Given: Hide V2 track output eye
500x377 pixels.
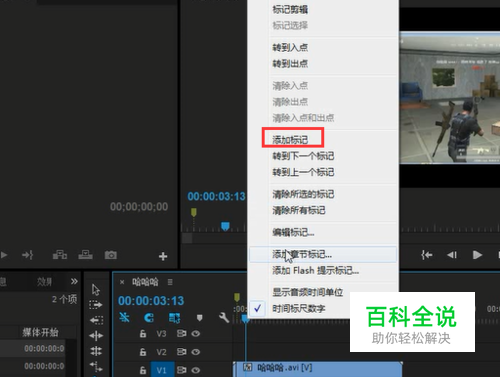Looking at the screenshot, I should pos(196,352).
